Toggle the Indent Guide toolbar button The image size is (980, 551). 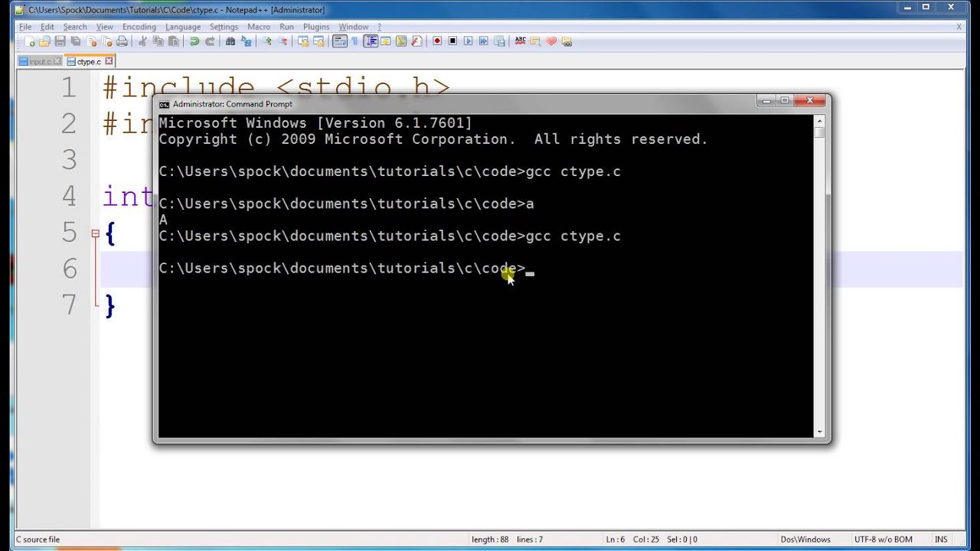point(371,41)
